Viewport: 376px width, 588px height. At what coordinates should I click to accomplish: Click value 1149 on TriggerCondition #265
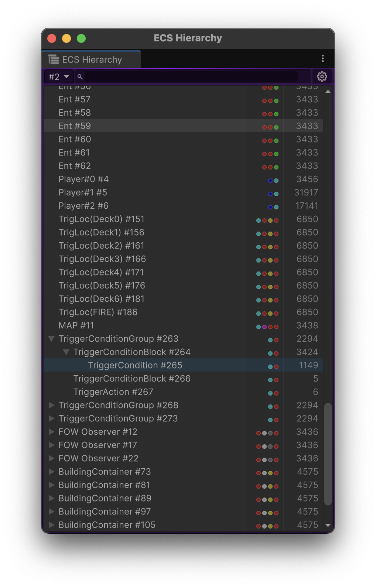pos(308,365)
